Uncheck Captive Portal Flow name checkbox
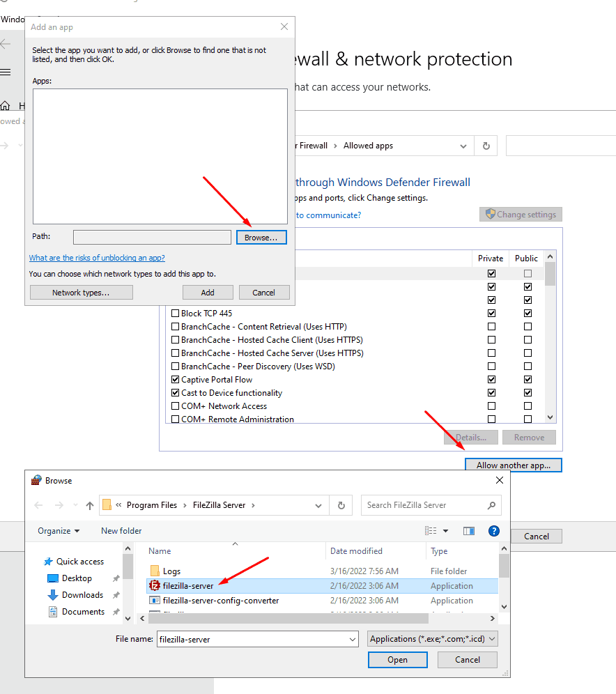616x694 pixels. (x=175, y=380)
